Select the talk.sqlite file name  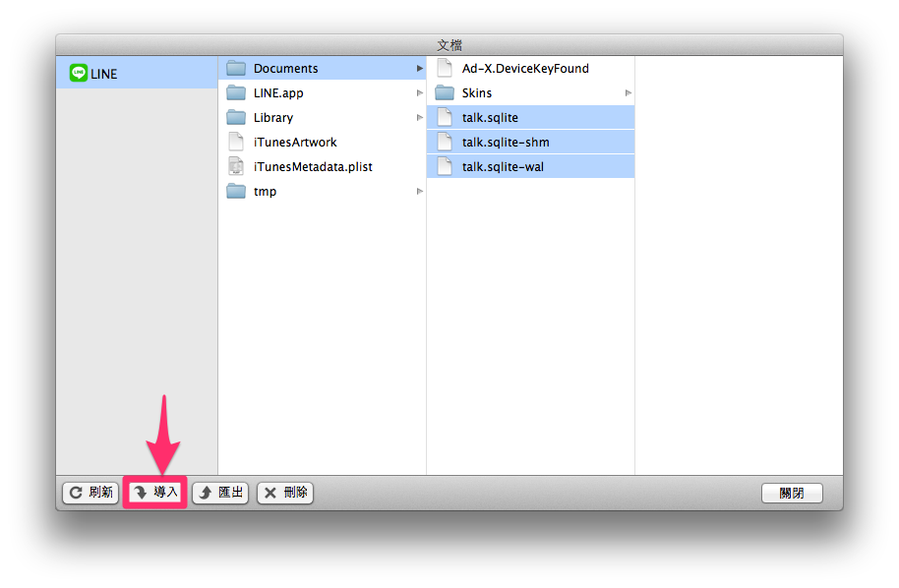(490, 118)
